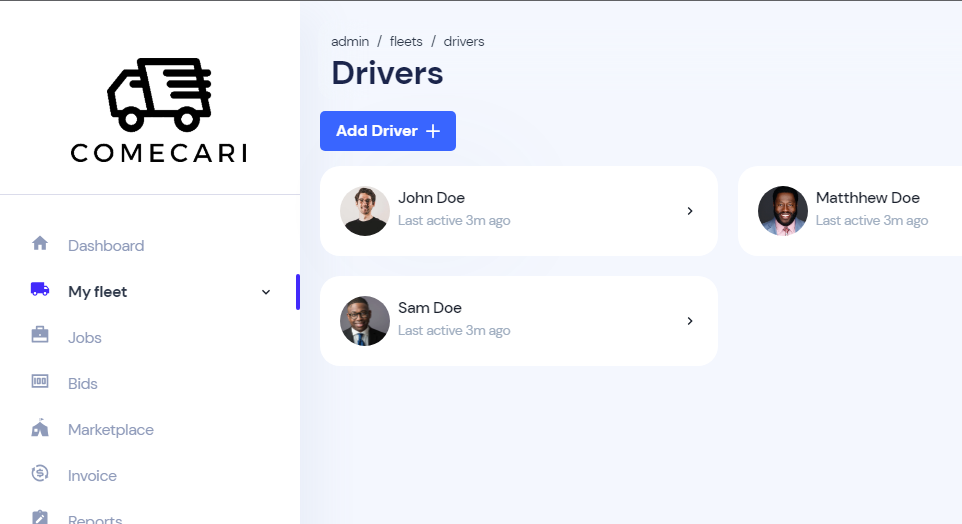Screen dimensions: 962x524
Task: Go to the Invoice menu item
Action: pyautogui.click(x=92, y=476)
